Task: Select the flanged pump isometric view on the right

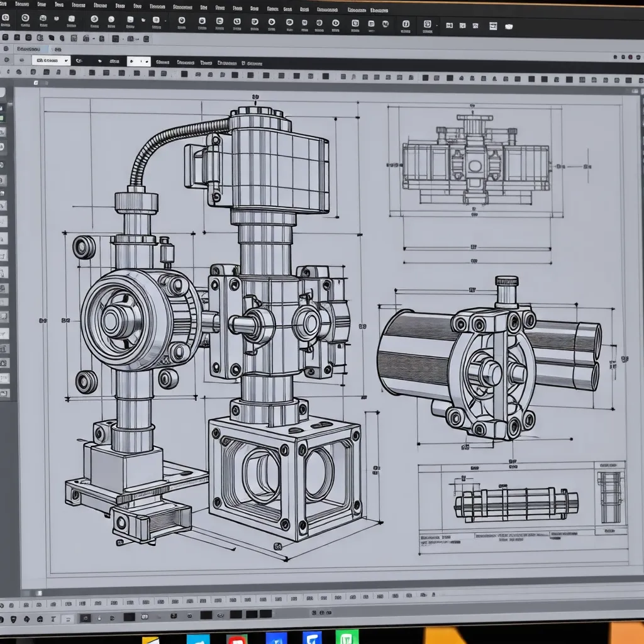Action: (x=489, y=359)
